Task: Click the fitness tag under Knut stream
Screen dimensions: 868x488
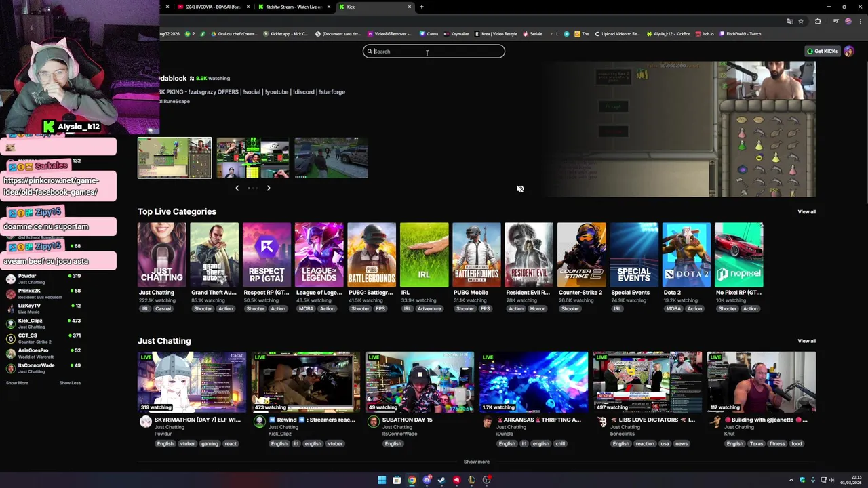Action: (x=777, y=444)
